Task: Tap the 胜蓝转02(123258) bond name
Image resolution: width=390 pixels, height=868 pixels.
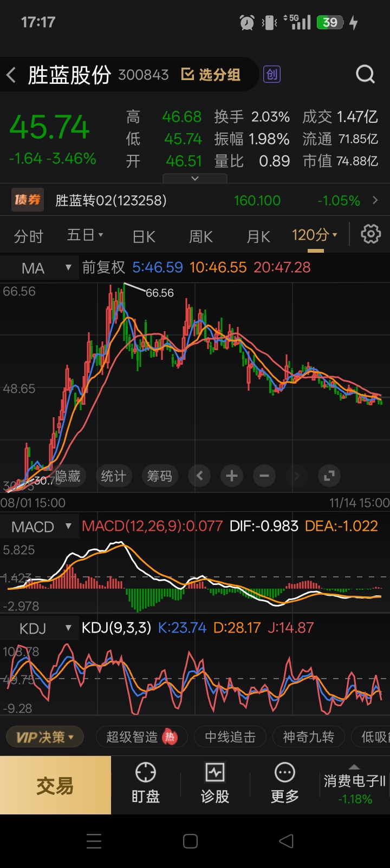Action: (111, 200)
